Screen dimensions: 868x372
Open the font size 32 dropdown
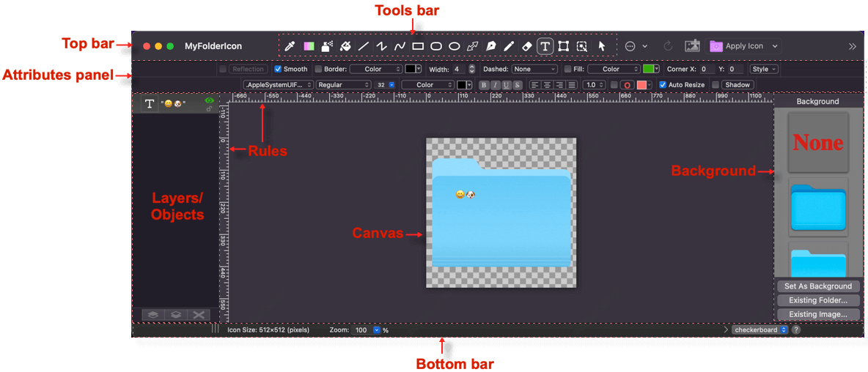(x=391, y=85)
